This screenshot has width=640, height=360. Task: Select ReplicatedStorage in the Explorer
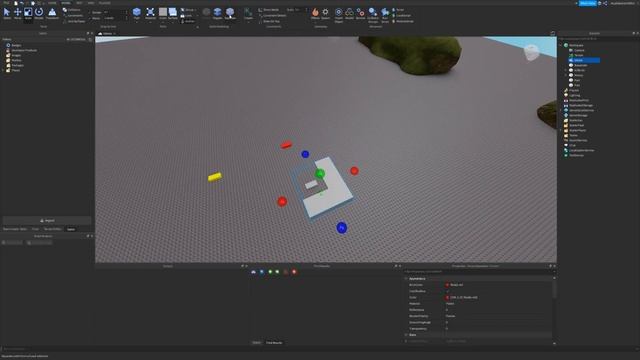581,105
